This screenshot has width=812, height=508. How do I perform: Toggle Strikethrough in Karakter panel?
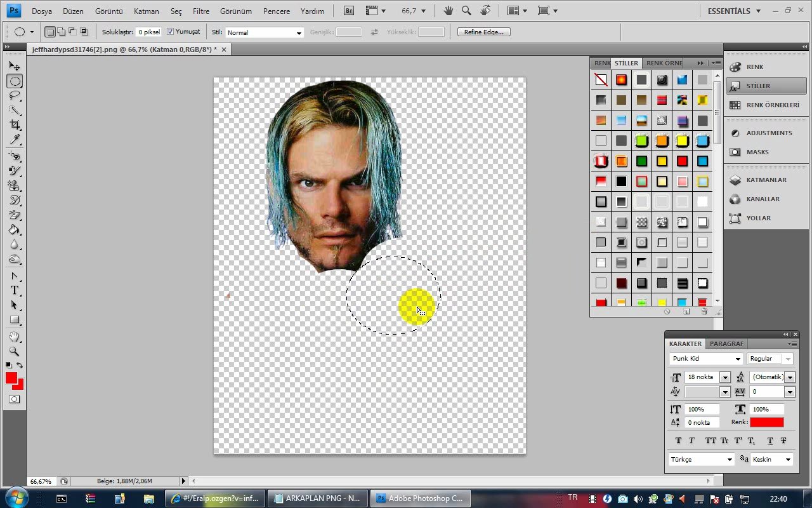click(783, 440)
